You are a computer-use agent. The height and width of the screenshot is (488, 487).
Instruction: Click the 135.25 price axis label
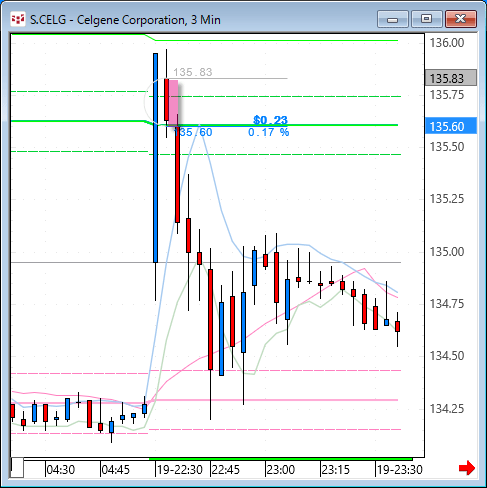[447, 199]
